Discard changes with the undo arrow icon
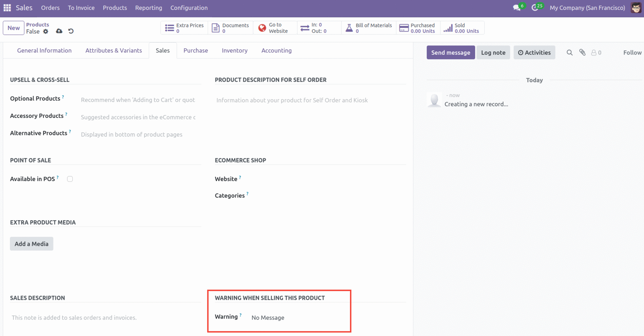The image size is (644, 336). click(71, 31)
